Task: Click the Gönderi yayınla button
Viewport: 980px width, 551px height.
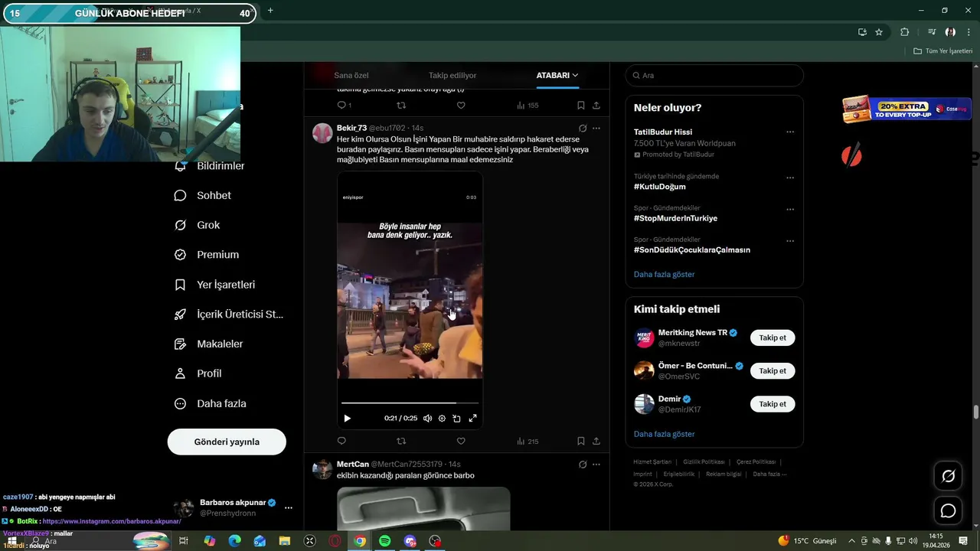Action: coord(227,442)
